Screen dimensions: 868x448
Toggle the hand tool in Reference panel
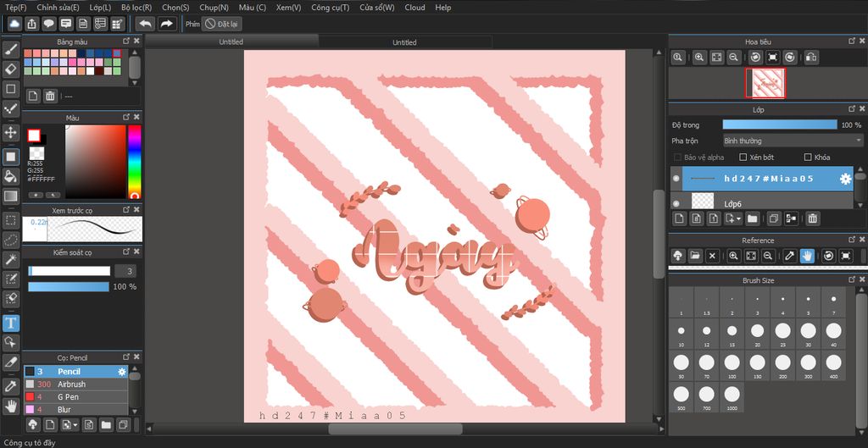807,256
